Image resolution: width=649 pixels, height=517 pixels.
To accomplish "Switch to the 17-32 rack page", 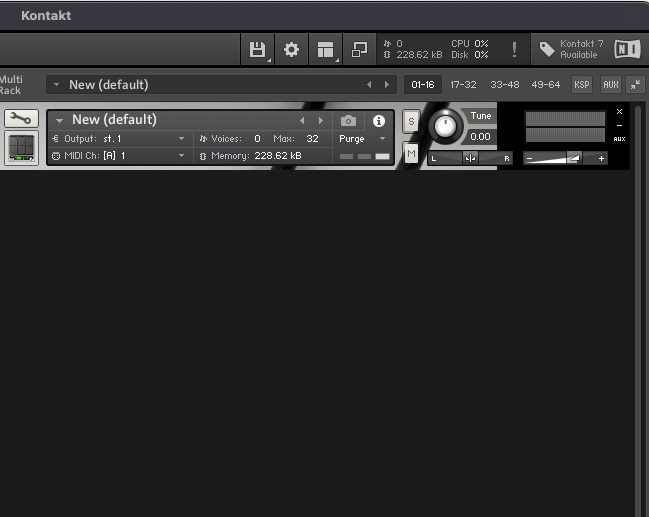I will [x=463, y=85].
